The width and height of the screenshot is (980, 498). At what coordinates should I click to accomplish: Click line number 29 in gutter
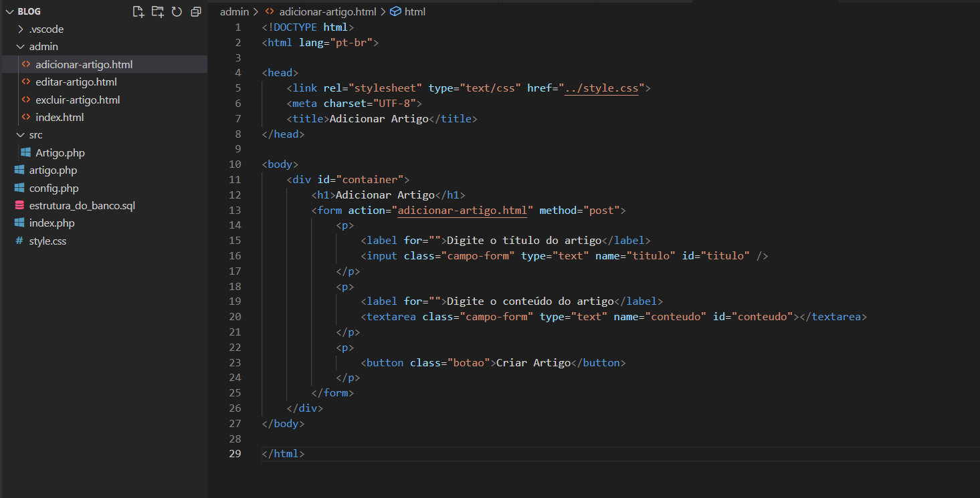(x=234, y=455)
